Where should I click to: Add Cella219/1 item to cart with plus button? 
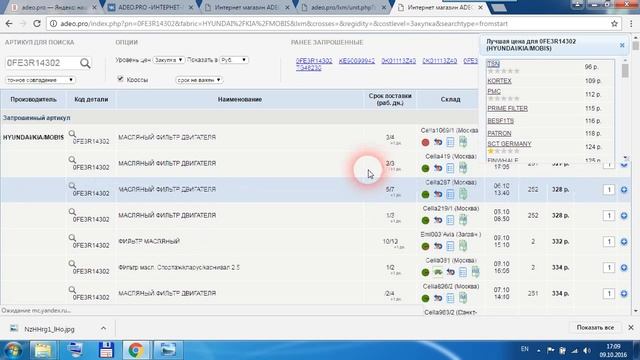(624, 216)
